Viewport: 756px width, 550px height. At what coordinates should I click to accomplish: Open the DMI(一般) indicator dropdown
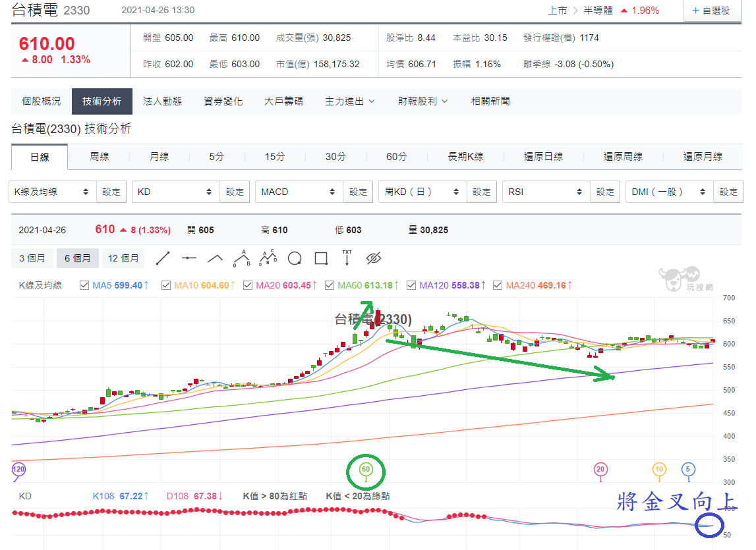[x=670, y=192]
